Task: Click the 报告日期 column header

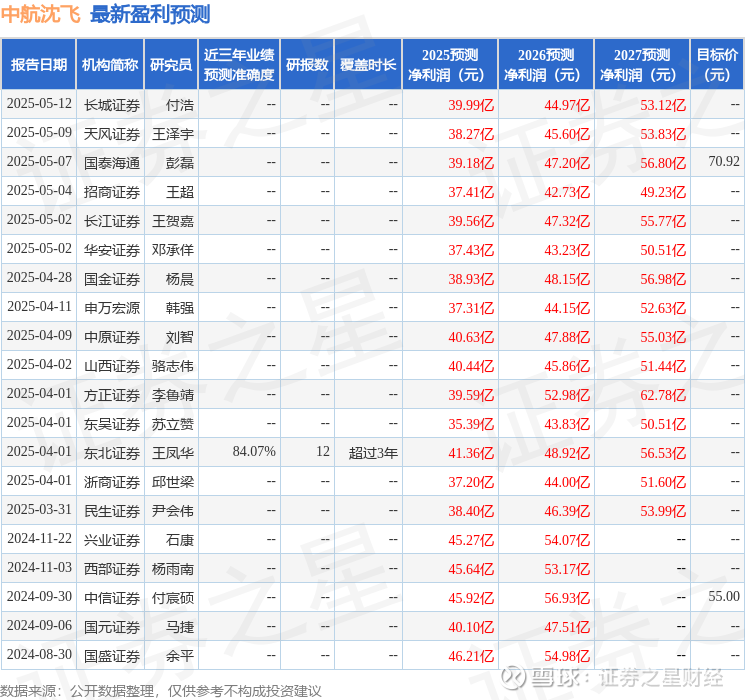Action: pos(38,65)
